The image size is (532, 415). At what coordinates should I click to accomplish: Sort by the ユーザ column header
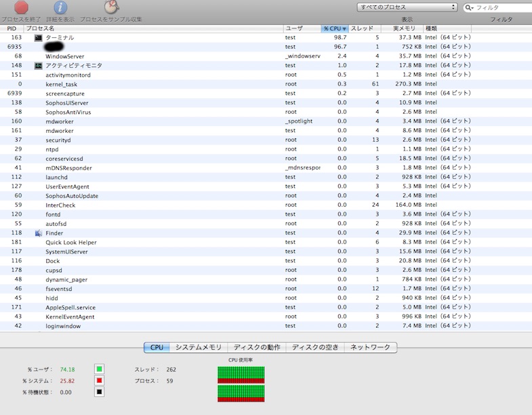[x=302, y=28]
